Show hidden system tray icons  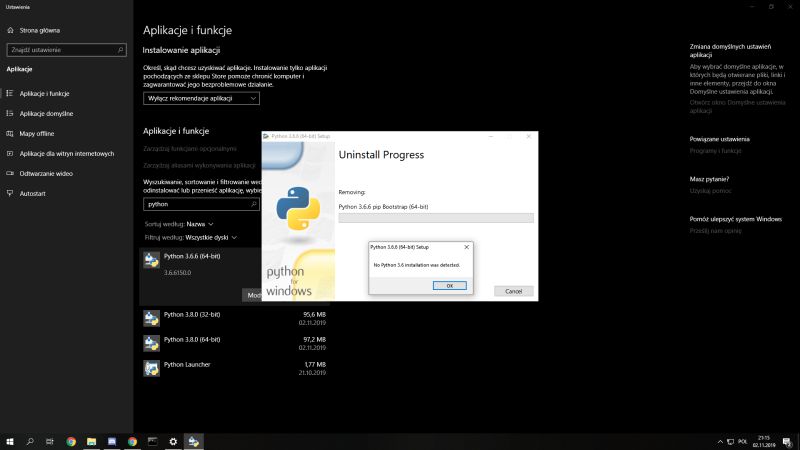tap(720, 441)
